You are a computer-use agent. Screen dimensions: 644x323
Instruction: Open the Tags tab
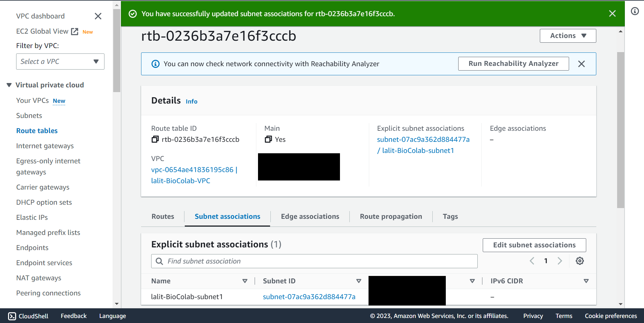[450, 216]
